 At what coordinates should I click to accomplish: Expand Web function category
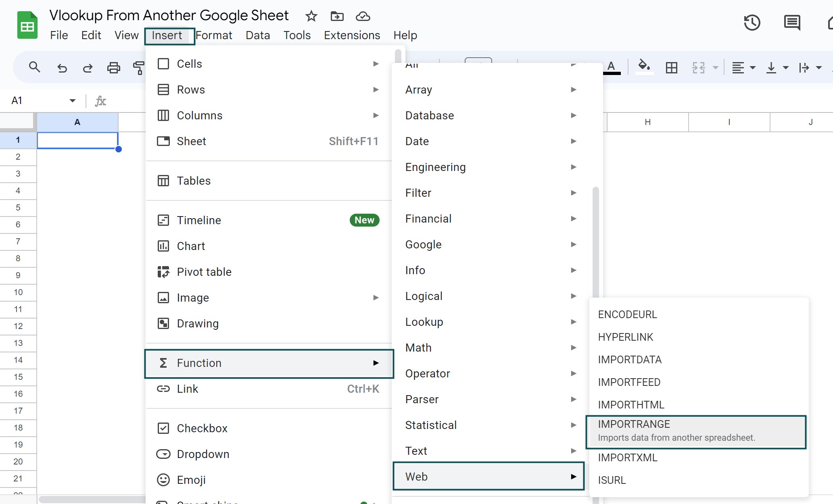(489, 476)
